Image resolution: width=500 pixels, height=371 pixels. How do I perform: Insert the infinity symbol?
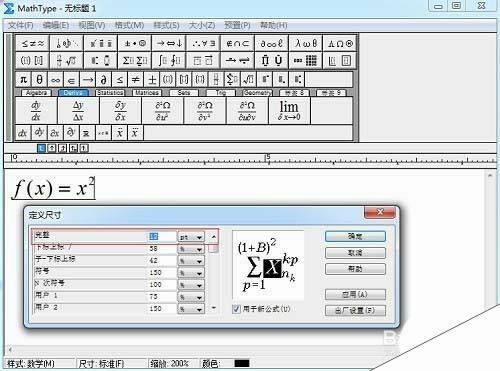[55, 80]
